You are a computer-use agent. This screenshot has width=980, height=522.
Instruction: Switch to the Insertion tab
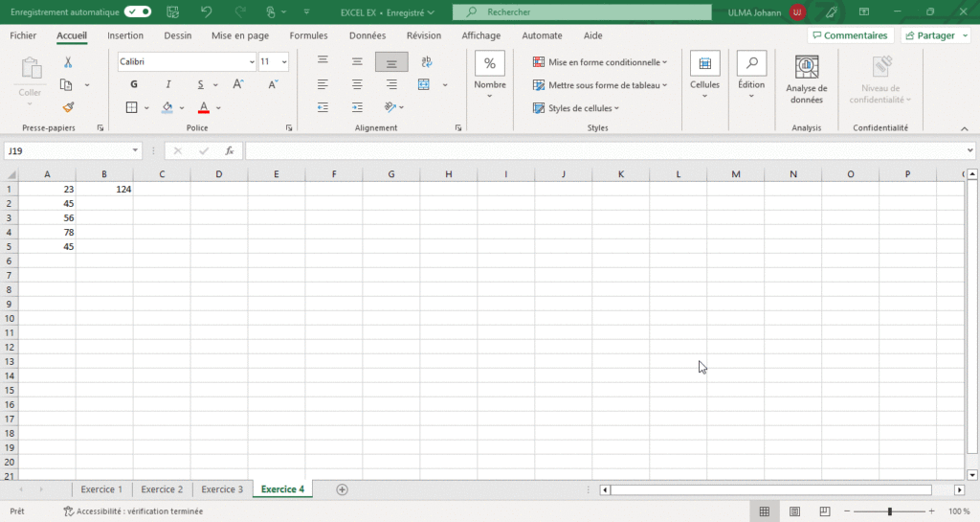125,35
